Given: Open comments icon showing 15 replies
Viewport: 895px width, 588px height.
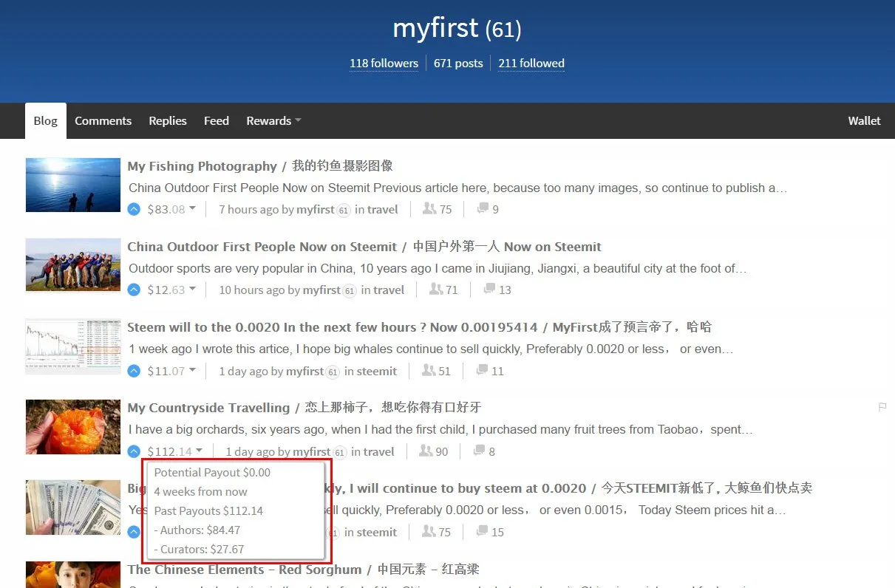Looking at the screenshot, I should click(482, 531).
